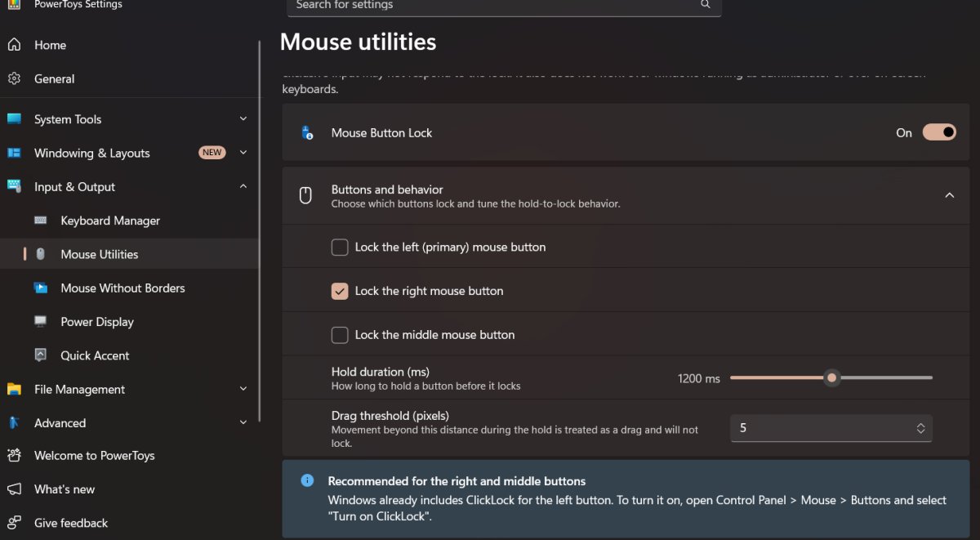Check Lock the middle mouse button
The height and width of the screenshot is (540, 980).
click(340, 335)
